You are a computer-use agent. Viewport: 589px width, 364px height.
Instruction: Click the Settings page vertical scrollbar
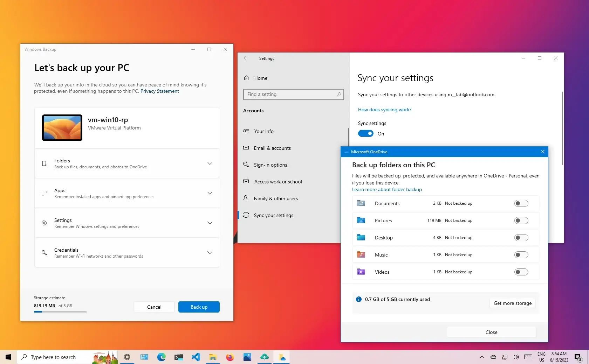tap(562, 128)
